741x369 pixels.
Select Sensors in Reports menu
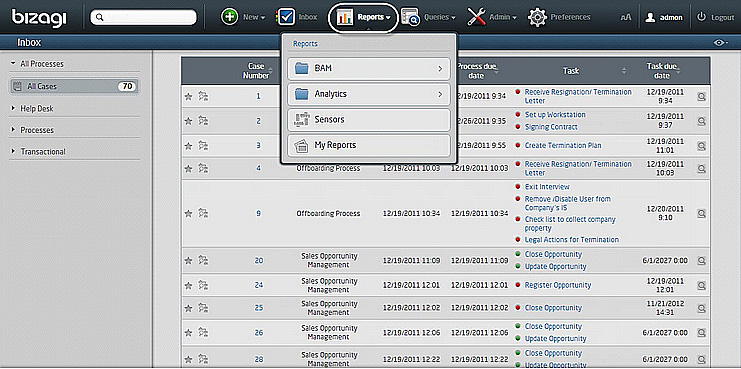tap(369, 120)
